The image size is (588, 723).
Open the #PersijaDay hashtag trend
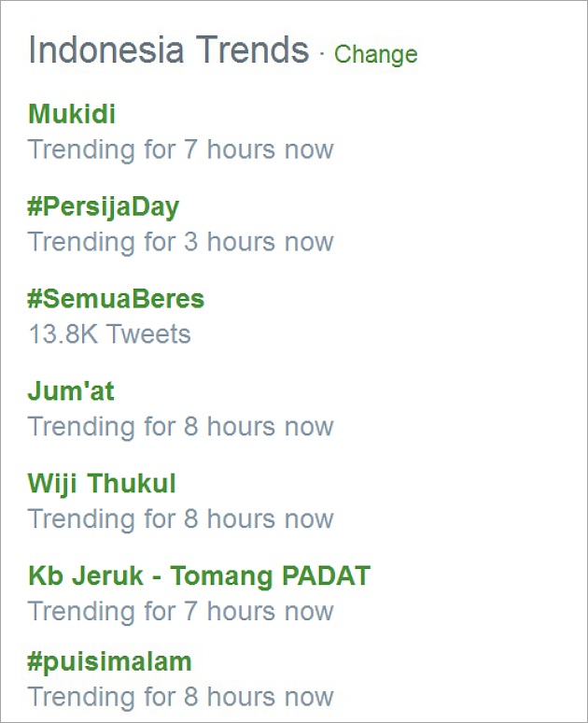[x=103, y=207]
